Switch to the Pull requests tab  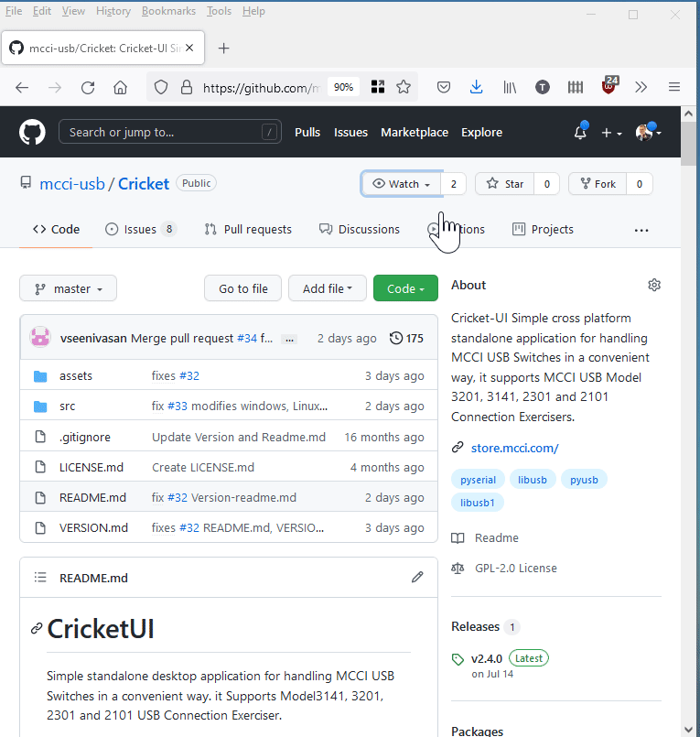(x=248, y=230)
